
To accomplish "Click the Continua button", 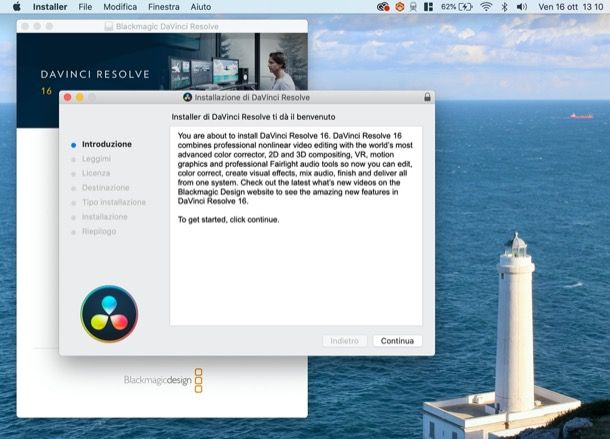I will [397, 341].
